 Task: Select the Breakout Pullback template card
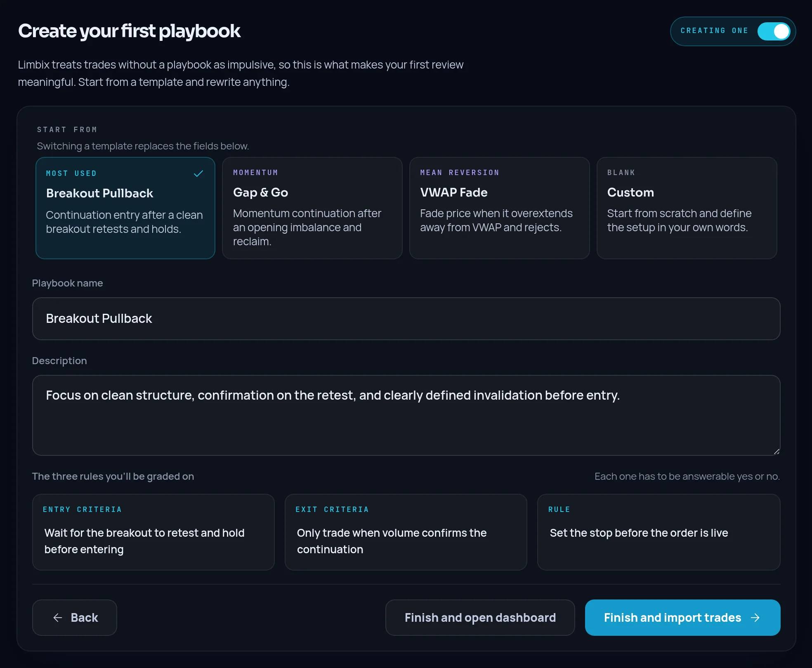(x=125, y=208)
